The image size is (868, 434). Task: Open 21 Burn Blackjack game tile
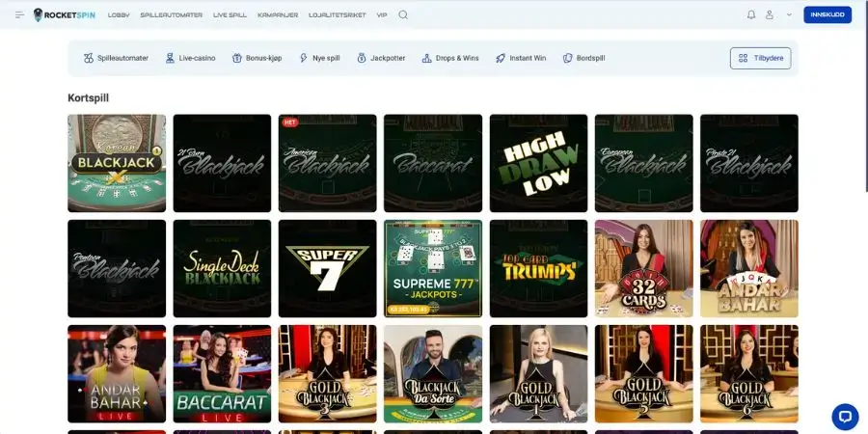point(222,163)
